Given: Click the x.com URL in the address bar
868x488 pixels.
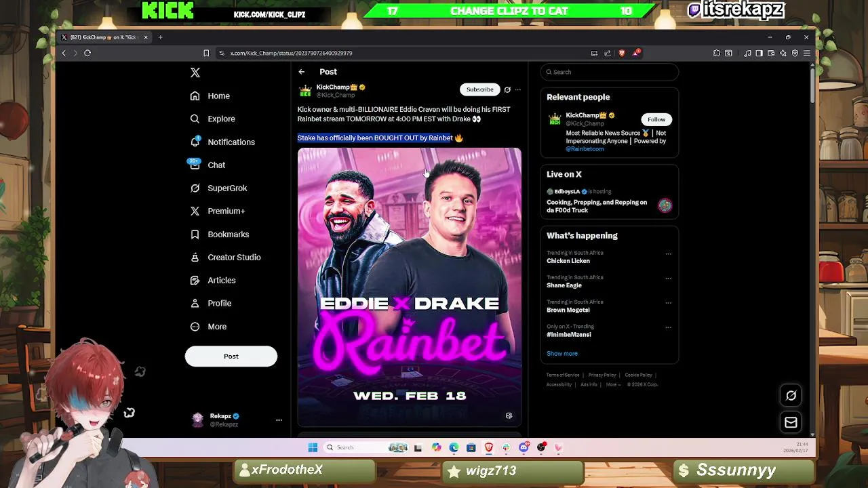Looking at the screenshot, I should point(291,53).
